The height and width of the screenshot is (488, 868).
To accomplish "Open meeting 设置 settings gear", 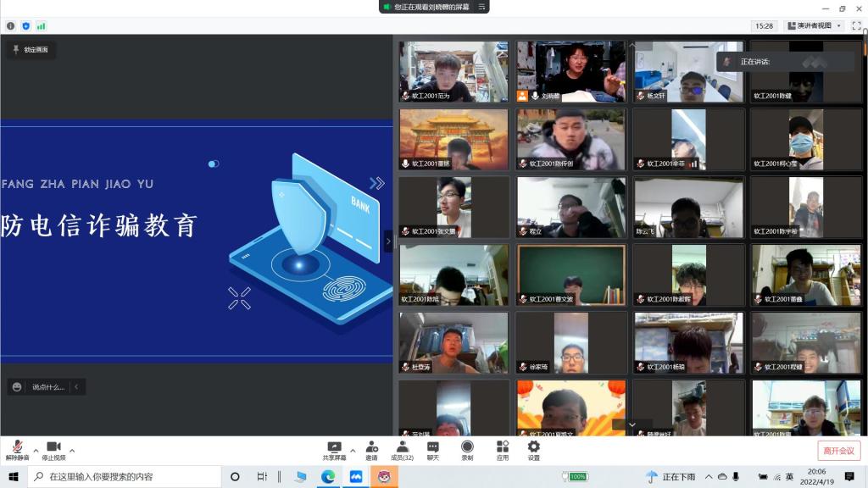I will point(533,450).
